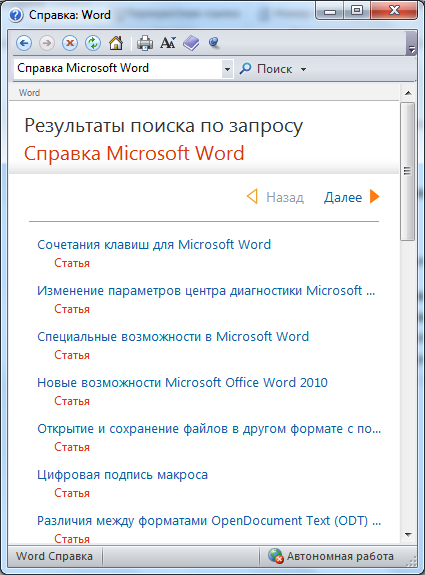Click the window resize grip corner
Viewport: 425px width, 575px height.
click(412, 561)
